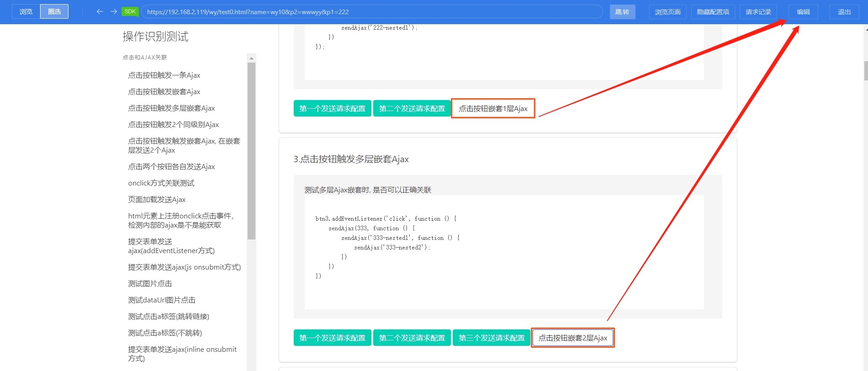Open sidebar item 提交表单发送ajax(js onsubmit方式)
The image size is (868, 371).
point(184,267)
